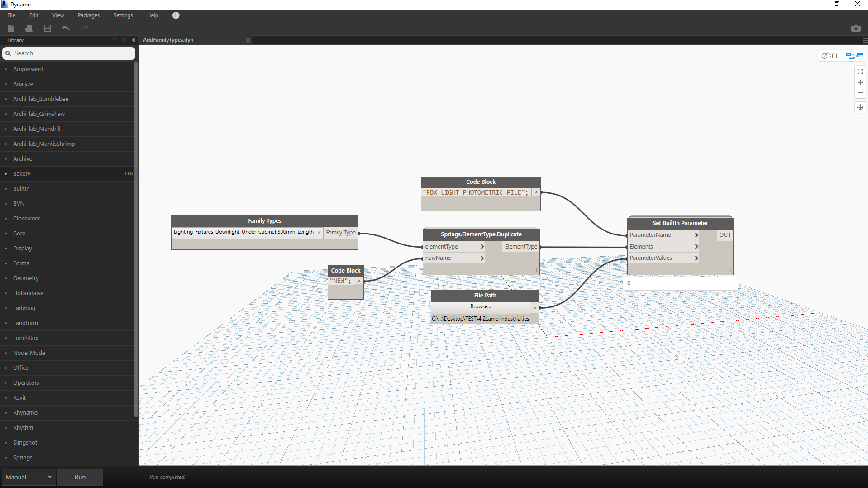Zoom out of the workspace
Viewport: 868px width, 488px height.
860,93
